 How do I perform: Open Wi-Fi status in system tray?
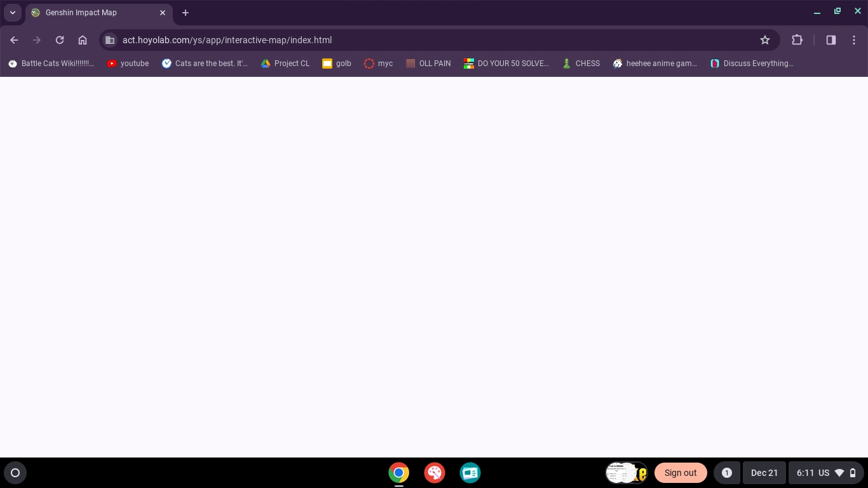pyautogui.click(x=840, y=473)
